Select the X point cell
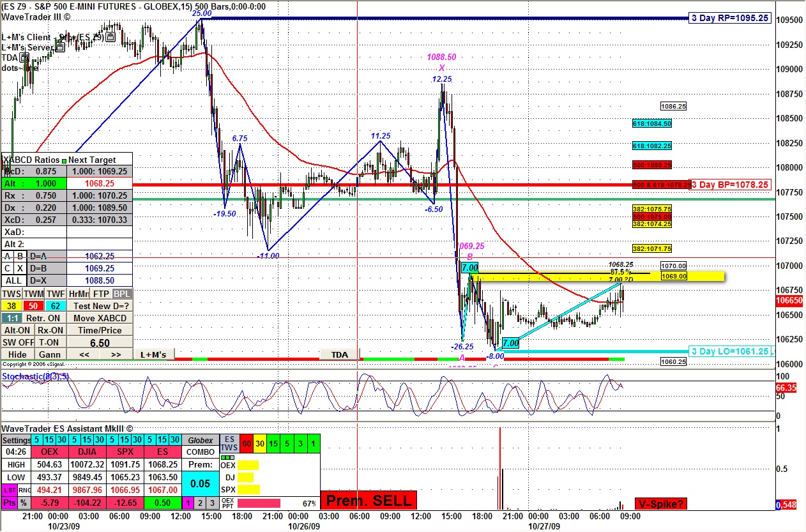Viewport: 806px width, 532px height. click(x=20, y=268)
